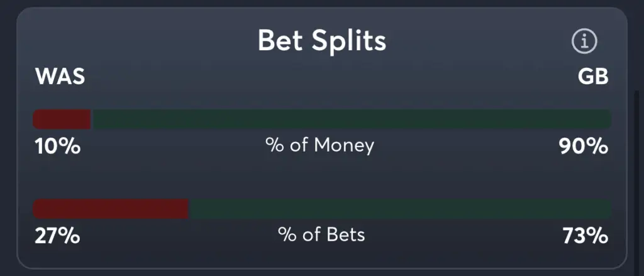Select red WAS segment of bets bar
Screen dimensions: 644x276
click(x=111, y=209)
